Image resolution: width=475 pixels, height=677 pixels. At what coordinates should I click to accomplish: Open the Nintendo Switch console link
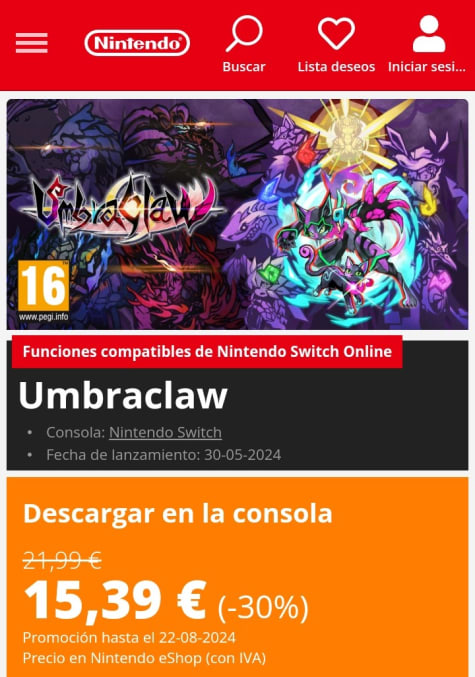(165, 432)
